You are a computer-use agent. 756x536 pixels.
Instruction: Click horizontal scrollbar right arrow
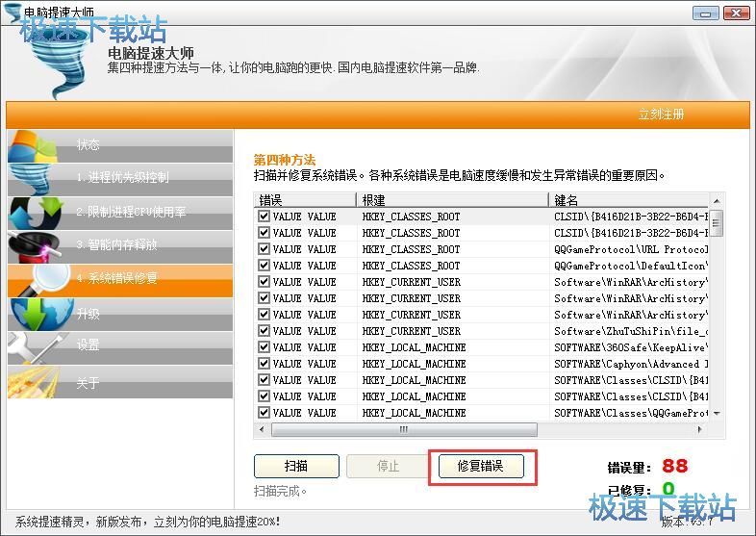pyautogui.click(x=699, y=429)
